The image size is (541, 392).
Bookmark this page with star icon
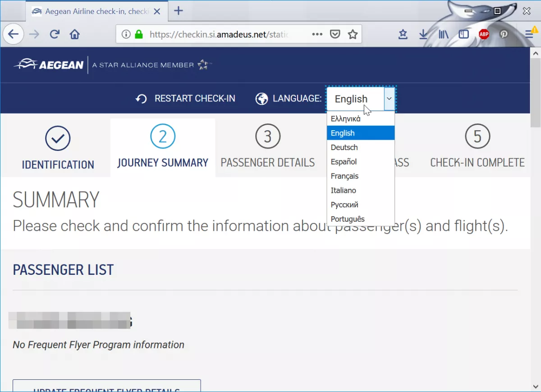tap(353, 34)
